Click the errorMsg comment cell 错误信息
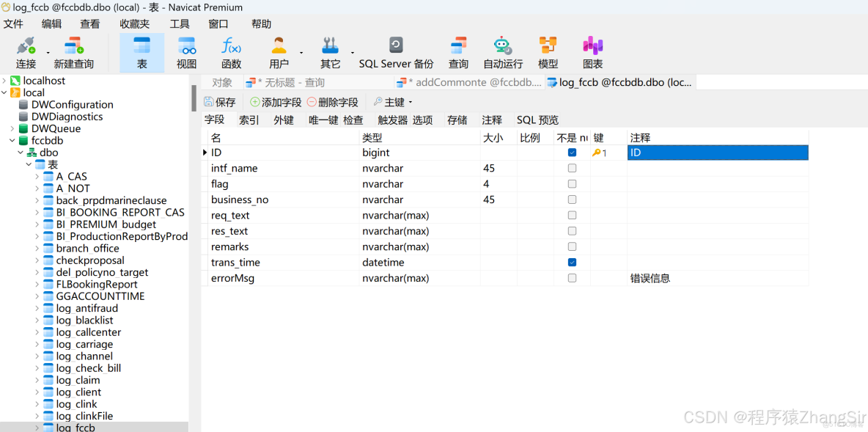 pyautogui.click(x=651, y=278)
